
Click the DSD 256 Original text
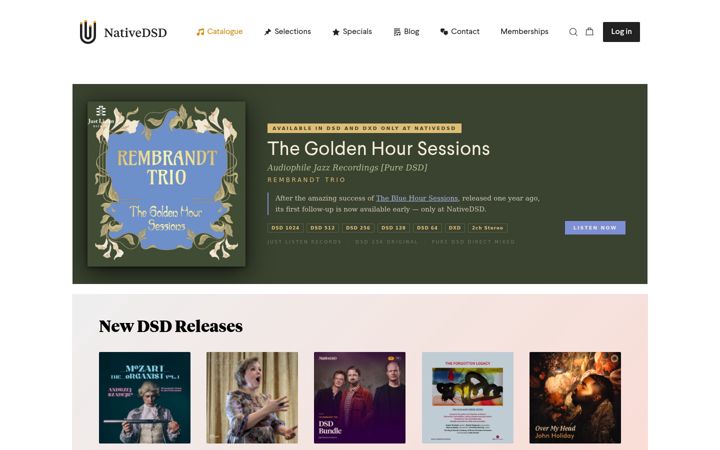click(x=387, y=242)
